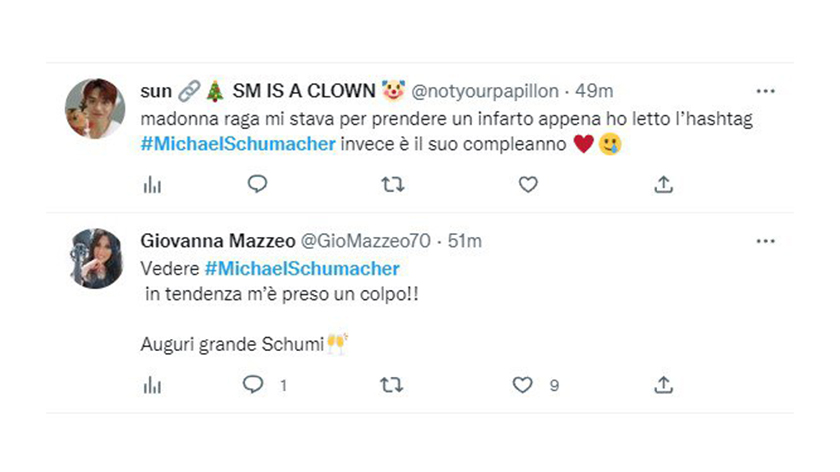
Task: Open Giovanna Mazzeo's profile picture
Action: pos(94,258)
